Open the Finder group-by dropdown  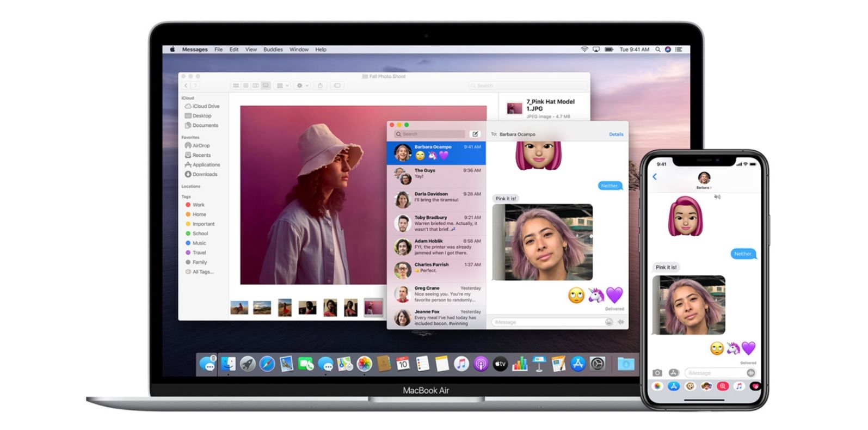pos(282,85)
